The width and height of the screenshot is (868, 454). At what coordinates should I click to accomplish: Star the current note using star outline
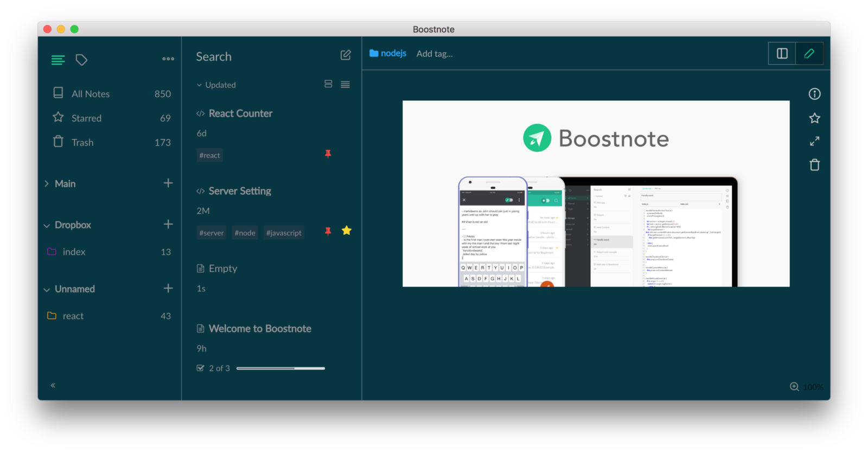click(814, 118)
